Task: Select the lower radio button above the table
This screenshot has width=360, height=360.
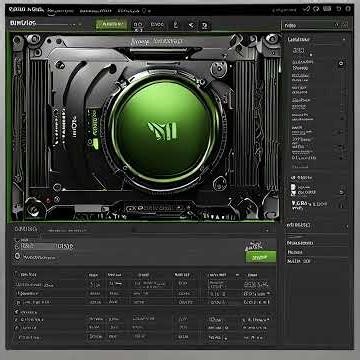Action: 17,256
